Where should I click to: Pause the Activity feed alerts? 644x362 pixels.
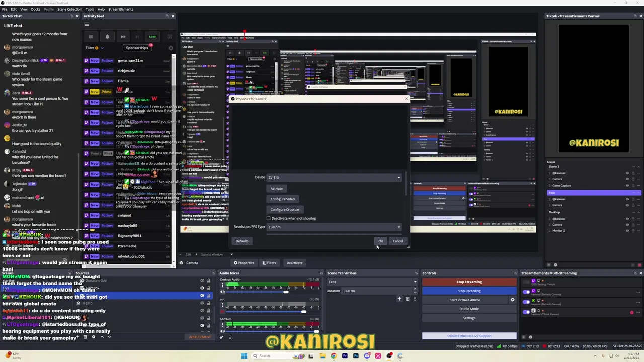(x=91, y=37)
